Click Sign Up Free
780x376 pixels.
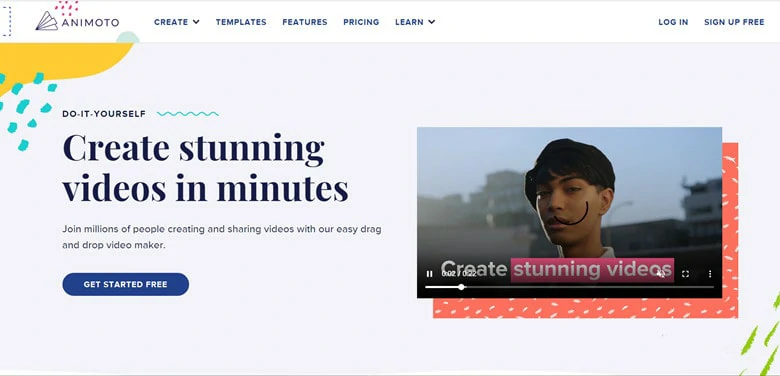tap(734, 22)
